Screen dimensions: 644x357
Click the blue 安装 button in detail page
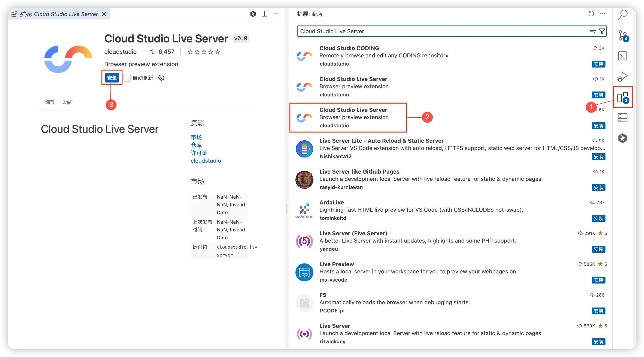coord(112,78)
